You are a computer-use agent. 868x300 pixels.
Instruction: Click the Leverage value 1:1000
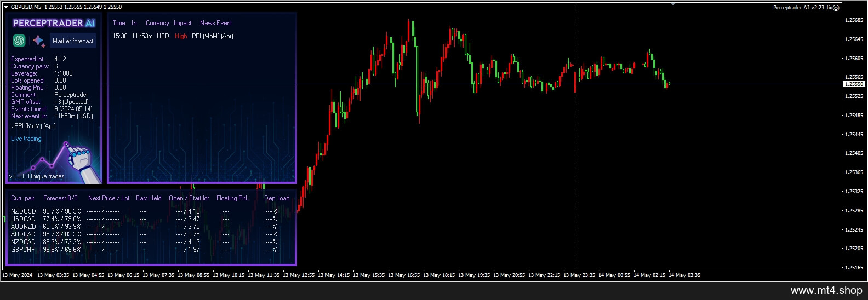pos(64,73)
